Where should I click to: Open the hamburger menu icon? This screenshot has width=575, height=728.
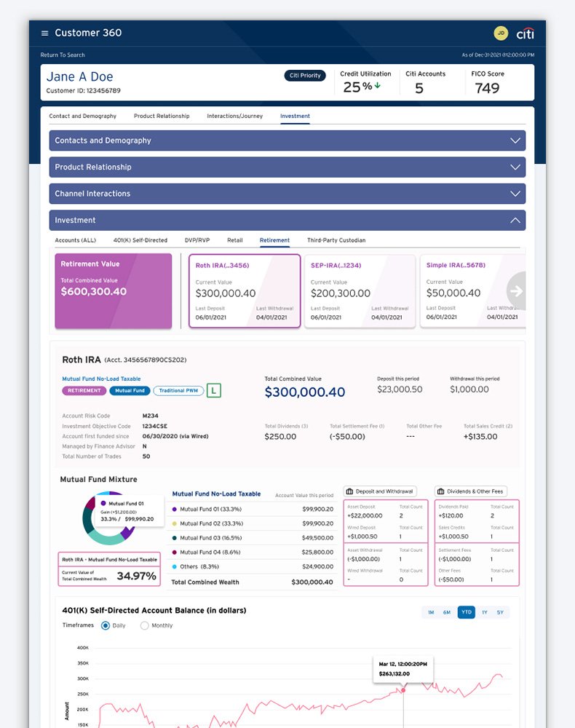(44, 33)
